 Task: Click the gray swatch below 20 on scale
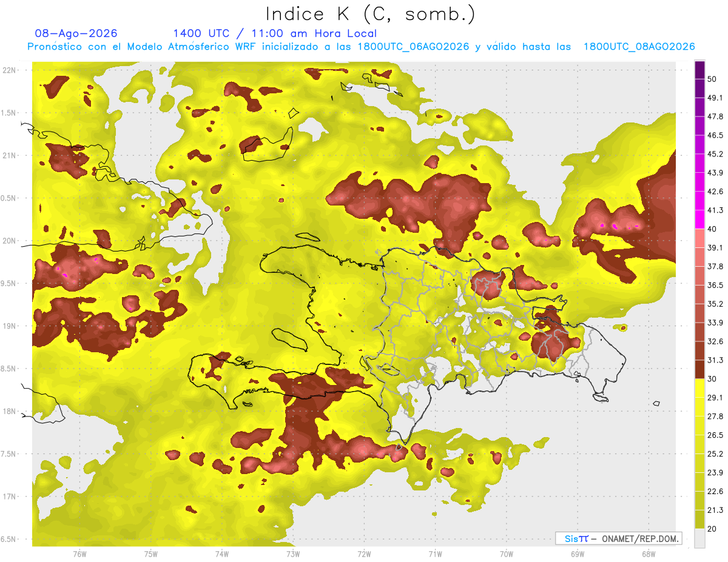(699, 538)
